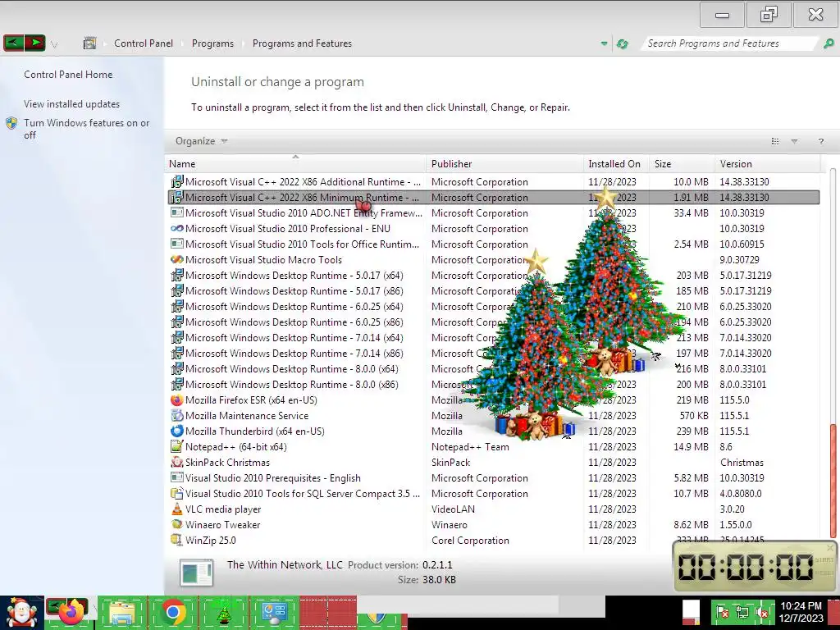
Task: Open Control Panel Home link
Action: [68, 75]
